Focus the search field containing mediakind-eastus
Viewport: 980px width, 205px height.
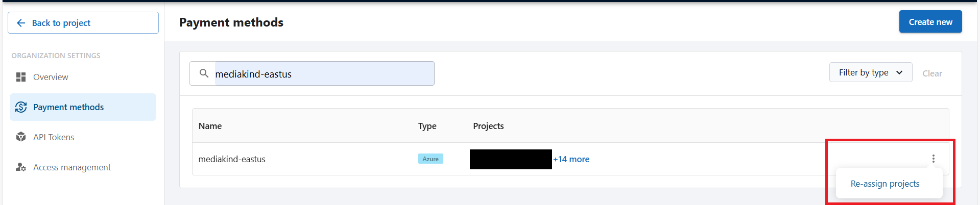[x=324, y=74]
